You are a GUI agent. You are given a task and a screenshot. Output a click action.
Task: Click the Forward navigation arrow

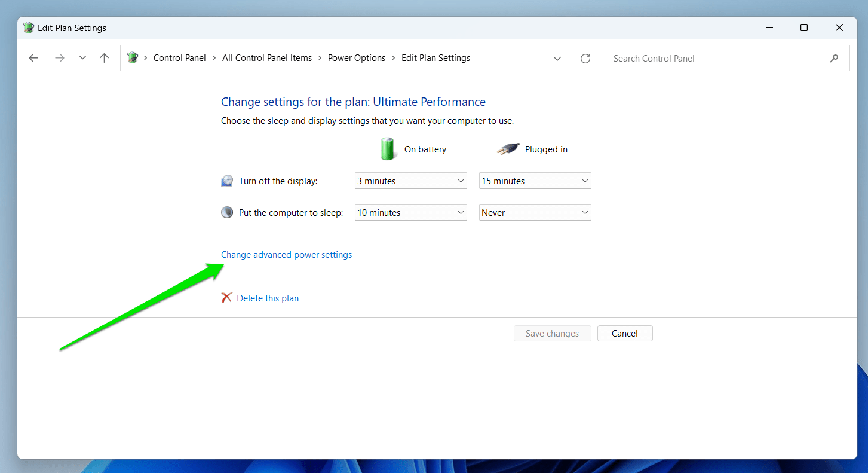(x=59, y=58)
